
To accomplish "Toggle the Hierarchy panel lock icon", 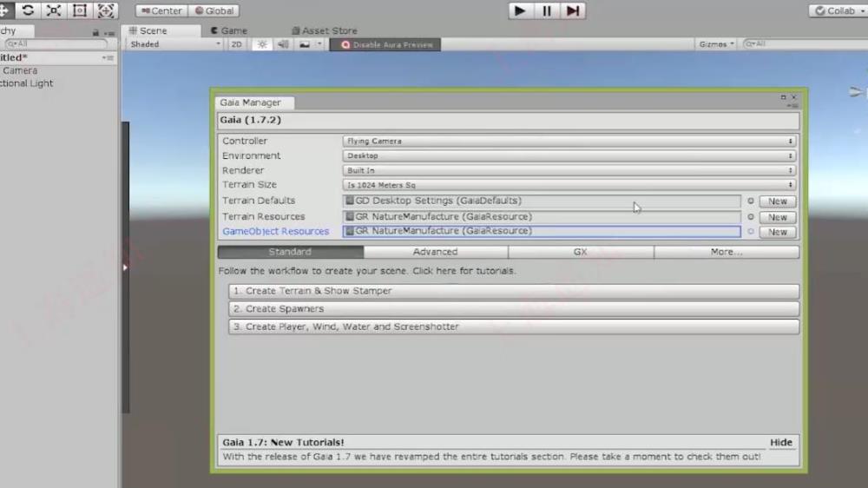I will click(x=95, y=33).
